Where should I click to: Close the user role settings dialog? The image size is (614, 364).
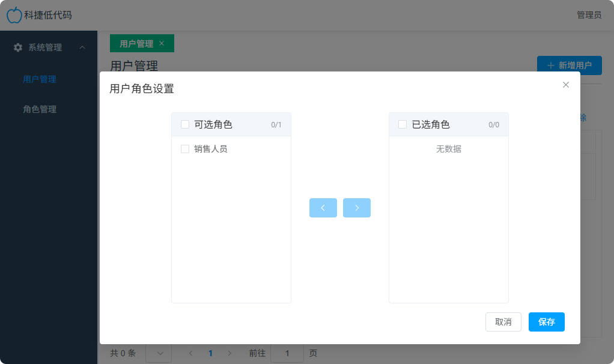tap(565, 85)
